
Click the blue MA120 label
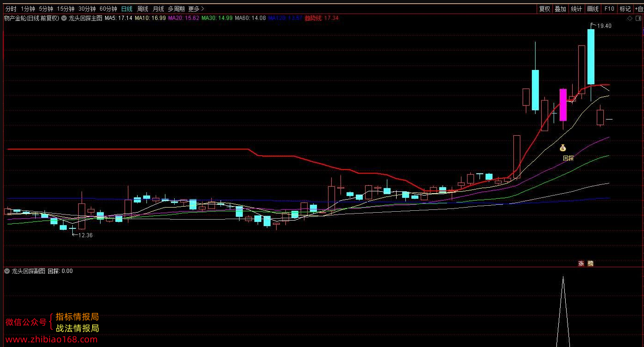pos(285,18)
